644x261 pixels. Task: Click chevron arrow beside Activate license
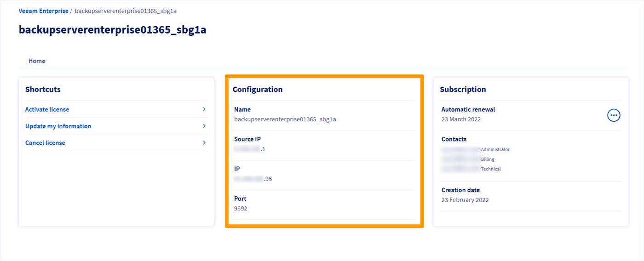[204, 109]
